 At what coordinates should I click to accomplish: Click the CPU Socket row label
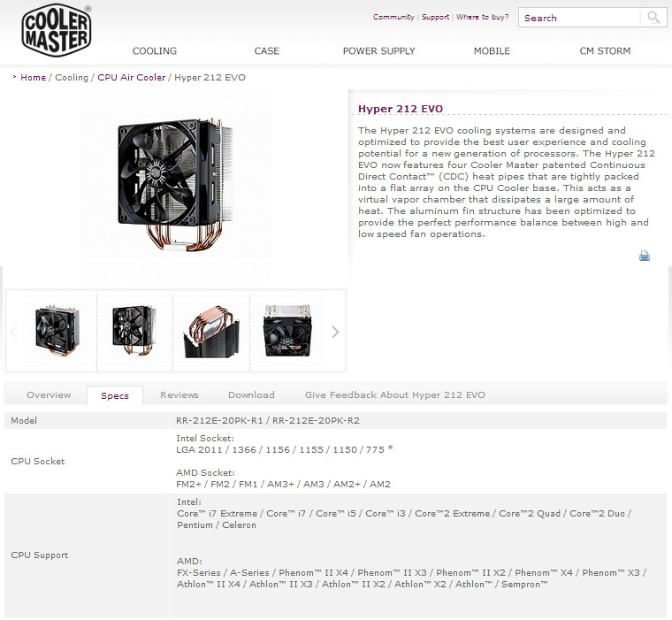point(38,462)
